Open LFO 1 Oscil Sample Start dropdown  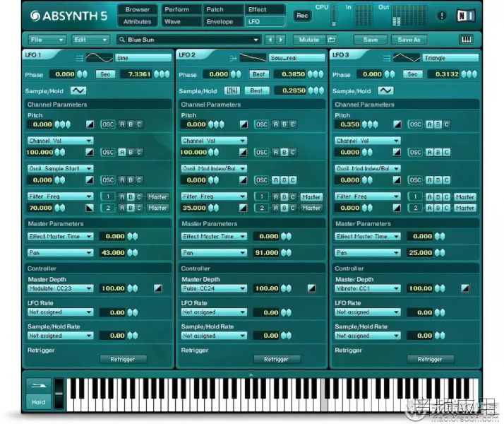(x=61, y=169)
